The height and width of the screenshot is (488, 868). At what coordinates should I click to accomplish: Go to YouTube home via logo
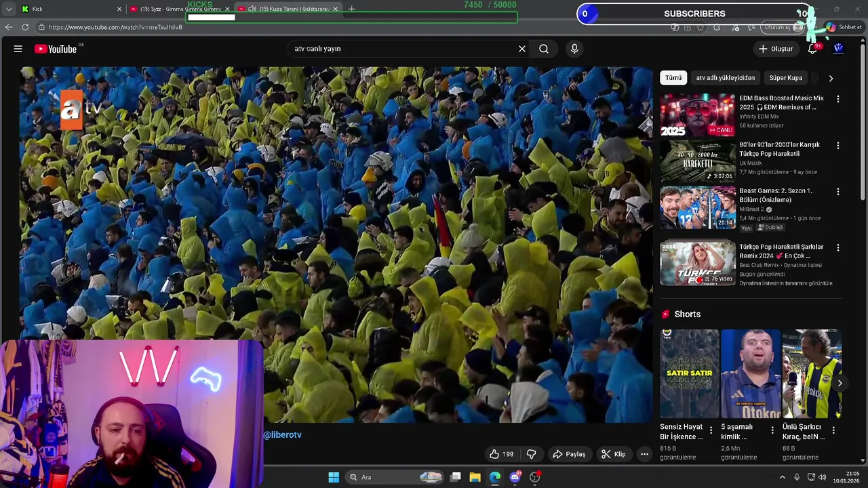(x=56, y=49)
